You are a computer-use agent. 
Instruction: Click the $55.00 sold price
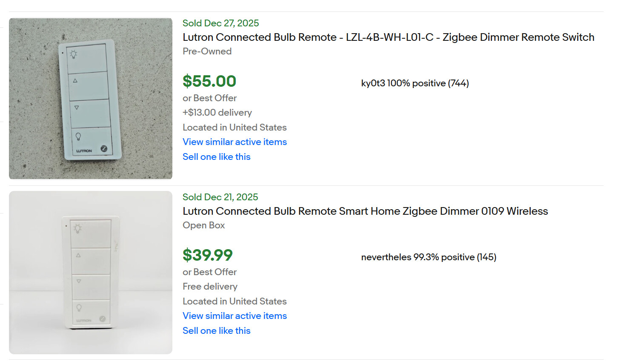tap(209, 81)
